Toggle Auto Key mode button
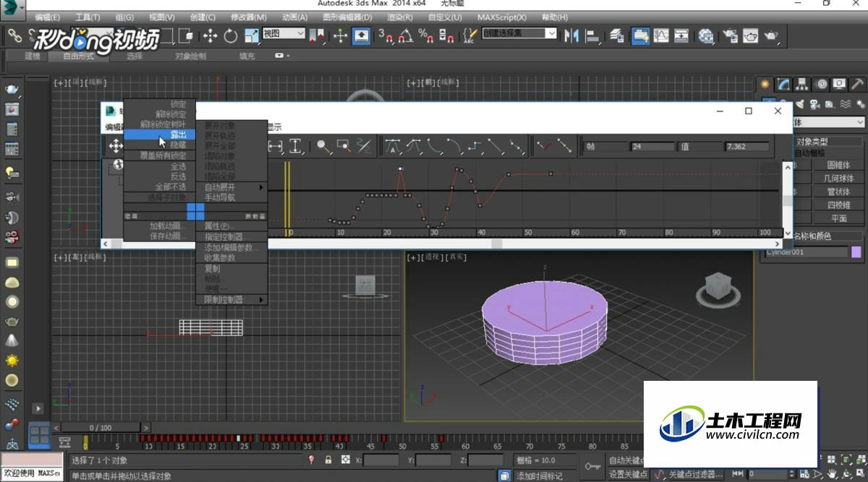The height and width of the screenshot is (482, 868). 626,460
